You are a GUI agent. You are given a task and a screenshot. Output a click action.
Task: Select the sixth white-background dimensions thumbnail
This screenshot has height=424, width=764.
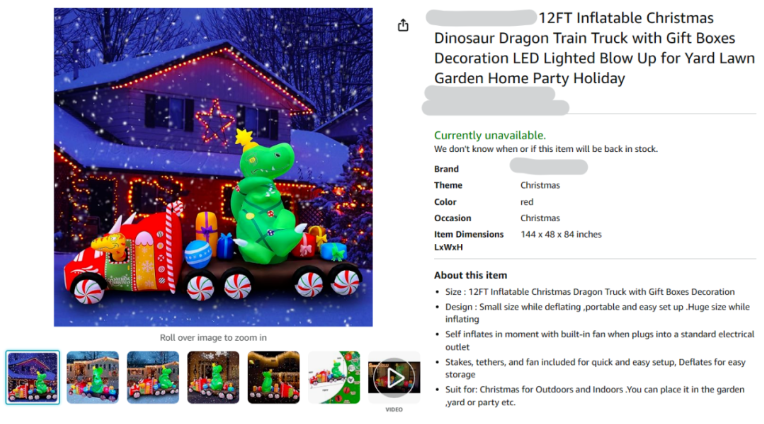tap(334, 377)
